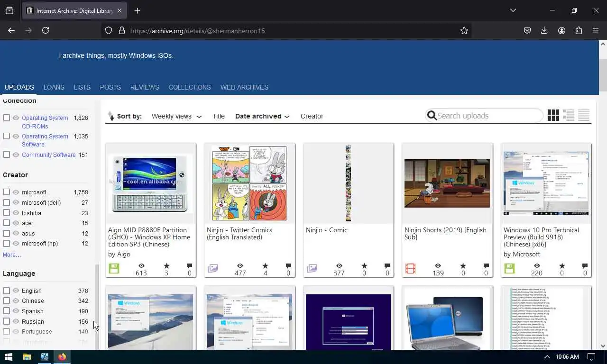
Task: Open Operating System Software collection link
Action: pyautogui.click(x=45, y=140)
